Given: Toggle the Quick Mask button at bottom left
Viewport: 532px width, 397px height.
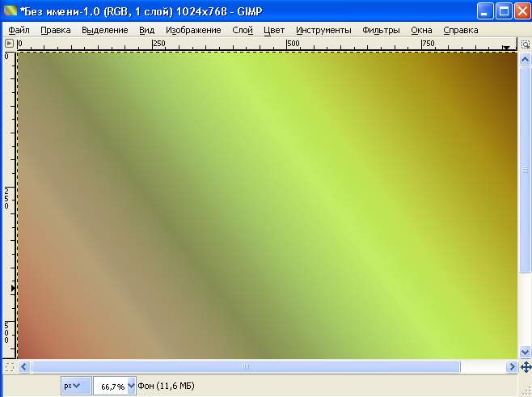Looking at the screenshot, I should click(x=10, y=367).
